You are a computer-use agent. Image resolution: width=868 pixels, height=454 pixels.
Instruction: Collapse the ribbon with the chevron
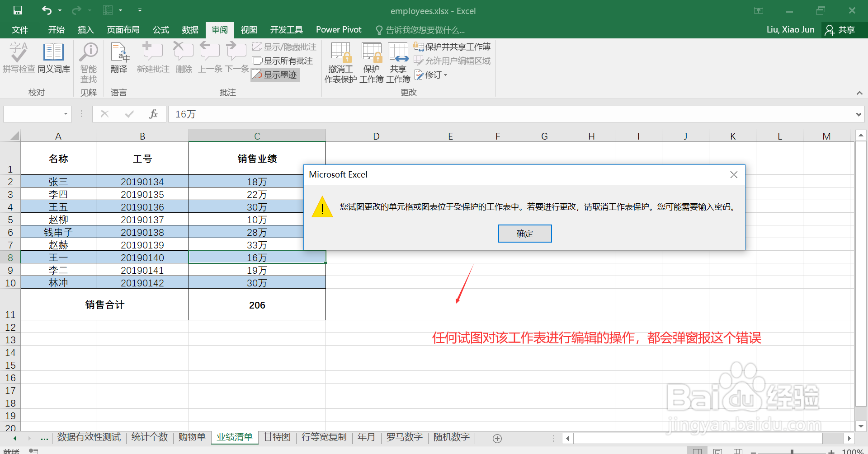[x=859, y=93]
